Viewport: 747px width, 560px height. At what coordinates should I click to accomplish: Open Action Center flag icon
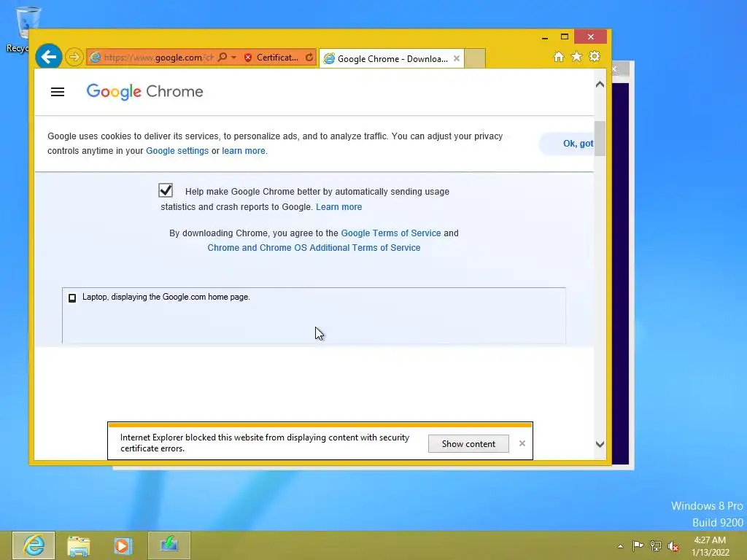[638, 545]
